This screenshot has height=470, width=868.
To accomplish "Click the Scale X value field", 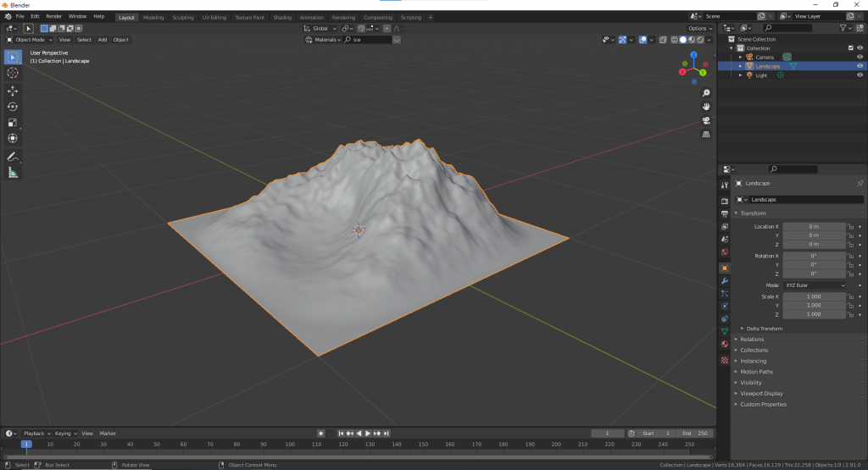I will (x=815, y=296).
